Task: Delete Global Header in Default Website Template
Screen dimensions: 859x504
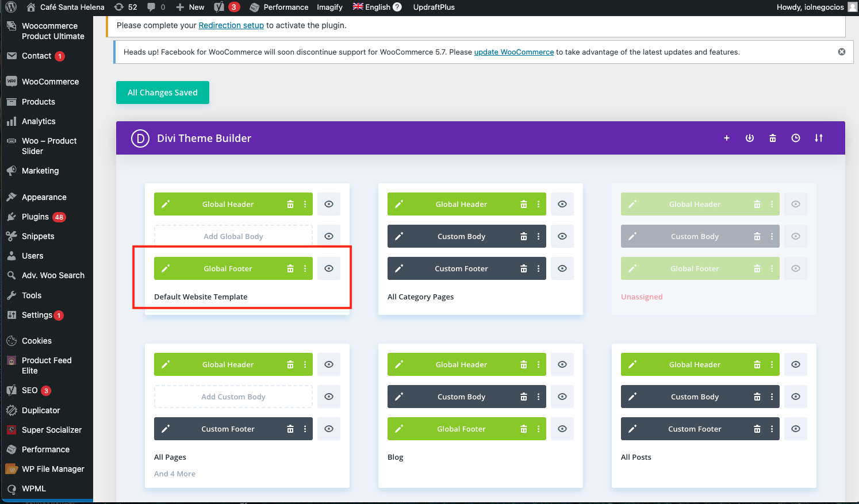Action: pyautogui.click(x=290, y=204)
